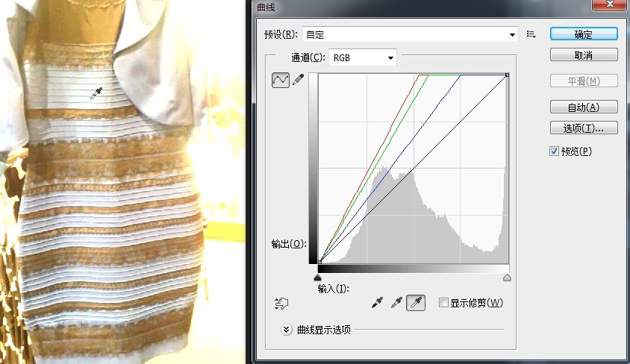630x364 pixels.
Task: Click the black input slider triangle
Action: click(319, 277)
